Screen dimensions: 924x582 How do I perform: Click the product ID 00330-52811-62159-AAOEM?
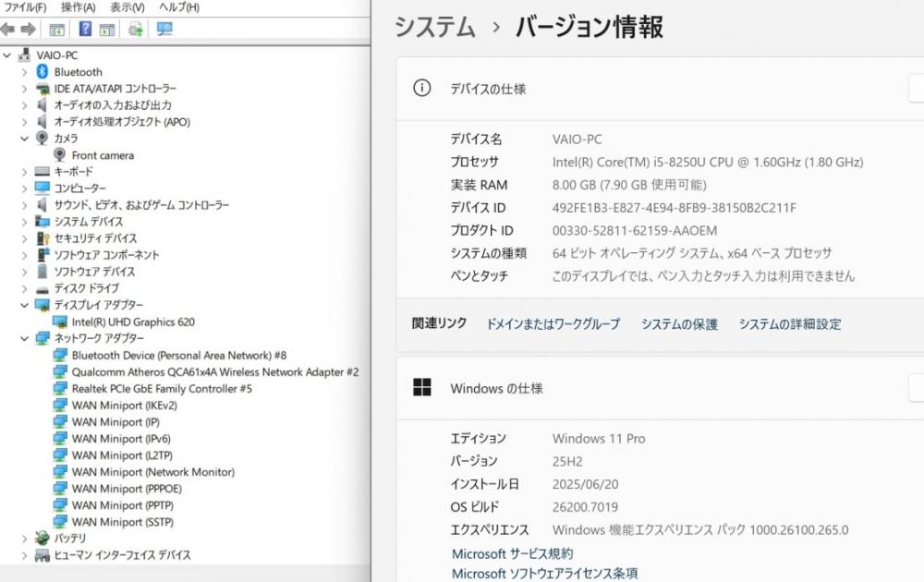point(635,231)
